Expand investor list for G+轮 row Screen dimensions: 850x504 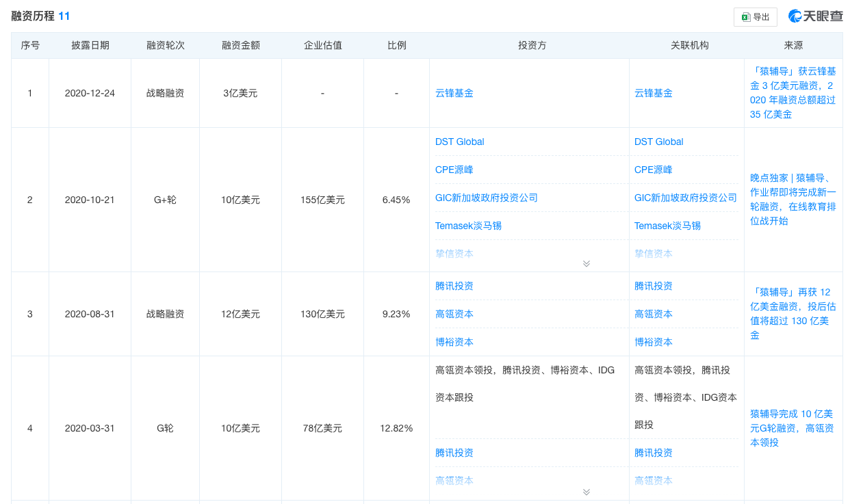point(587,263)
